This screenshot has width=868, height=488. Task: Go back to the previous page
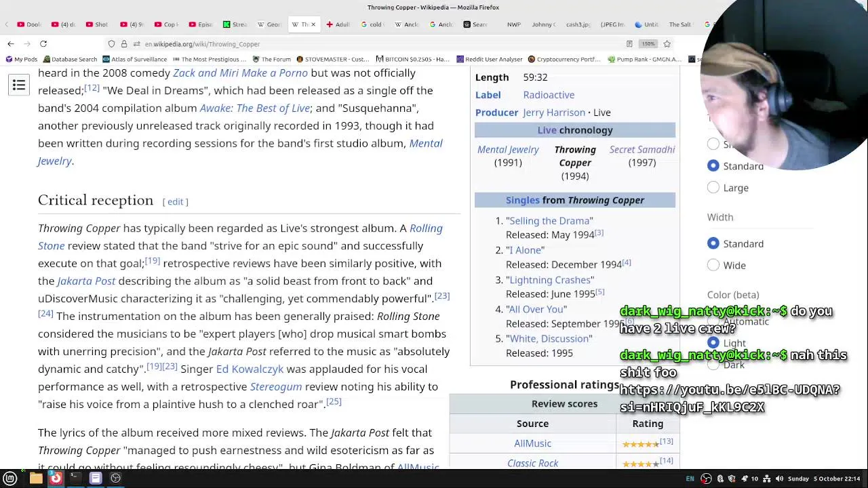click(x=11, y=44)
